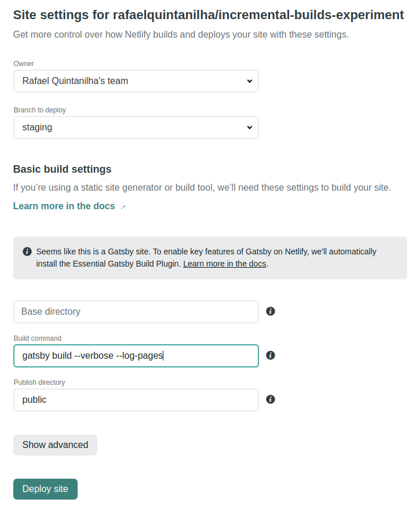
Task: Open the green "Learn more in the docs" link
Action: tap(64, 206)
